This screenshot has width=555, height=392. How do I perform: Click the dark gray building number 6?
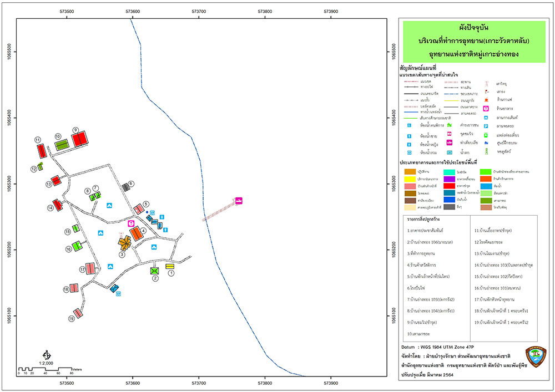click(x=125, y=187)
